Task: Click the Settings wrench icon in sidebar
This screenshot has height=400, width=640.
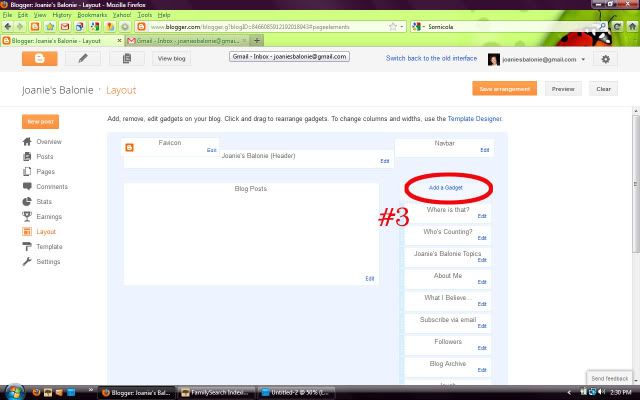Action: 27,261
